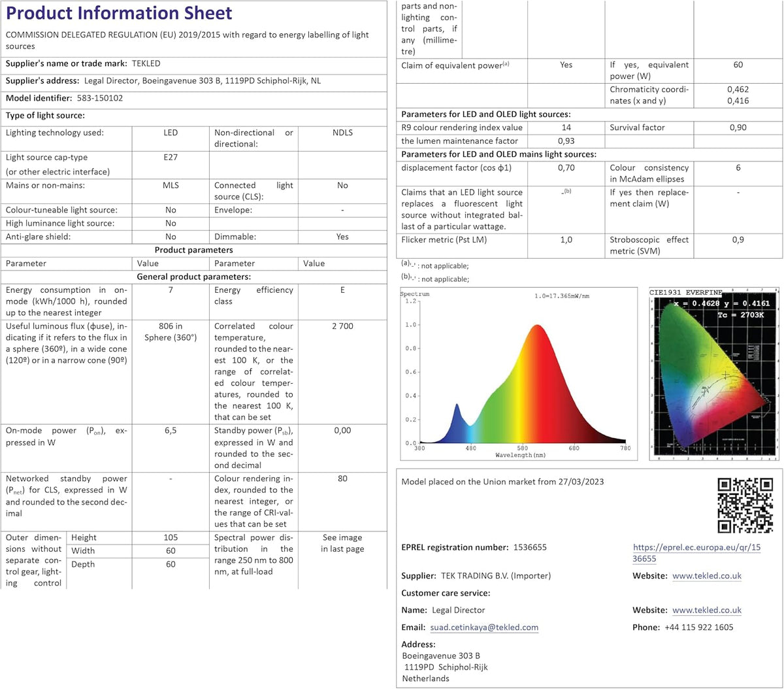Image resolution: width=784 pixels, height=689 pixels.
Task: Click the on-mode power 6,5 value
Action: [x=171, y=430]
